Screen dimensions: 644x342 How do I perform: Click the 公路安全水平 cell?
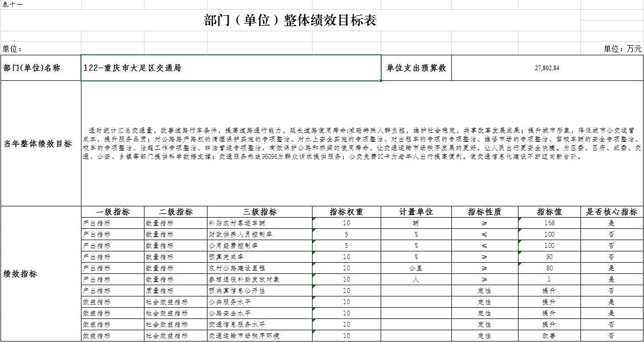point(260,313)
